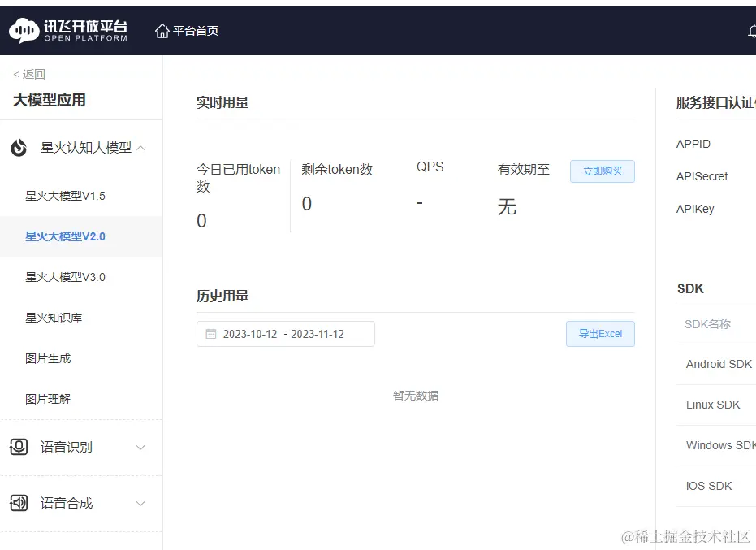Click the SDK section heading
This screenshot has height=550, width=756.
[690, 288]
